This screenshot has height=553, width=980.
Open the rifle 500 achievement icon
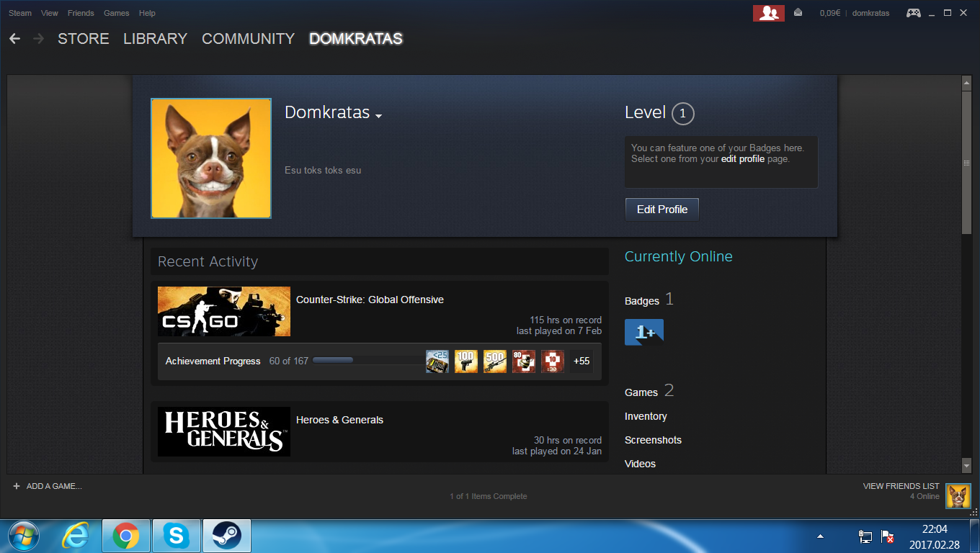click(495, 361)
